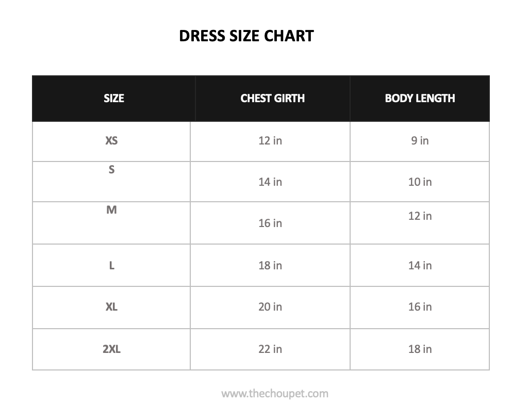The width and height of the screenshot is (528, 420).
Task: Click the www.thechoupet.com website link
Action: (x=274, y=394)
